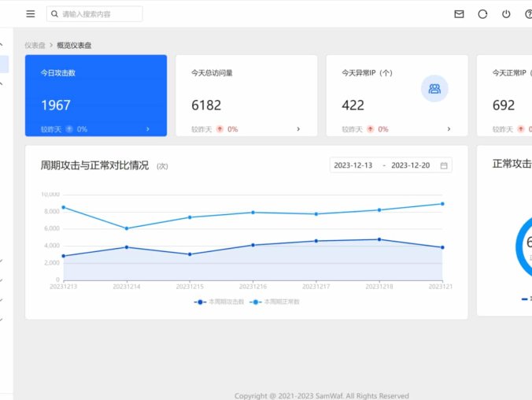
Task: Click the 周期攻击与正常对比情况 chart title
Action: tap(94, 165)
